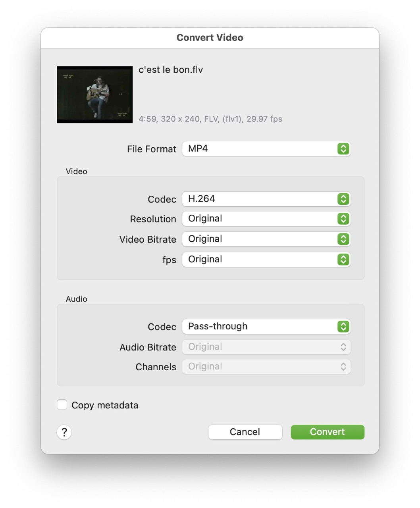This screenshot has height=508, width=420.
Task: Click the c'est le bon.flv video thumbnail
Action: [x=94, y=94]
